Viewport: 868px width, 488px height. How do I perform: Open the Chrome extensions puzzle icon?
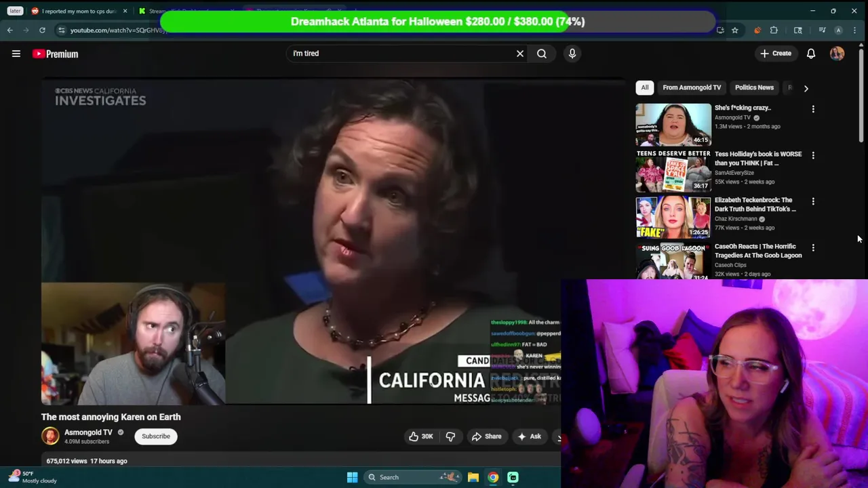coord(774,30)
